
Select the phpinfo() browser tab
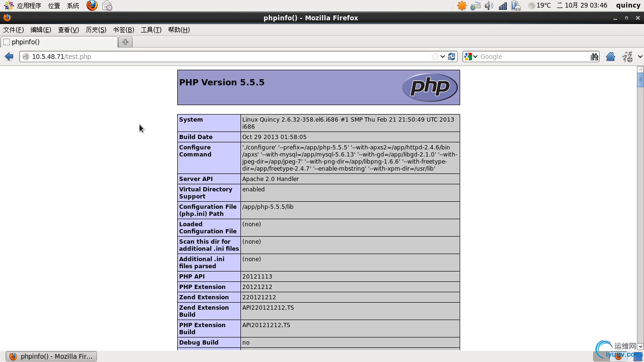[59, 42]
